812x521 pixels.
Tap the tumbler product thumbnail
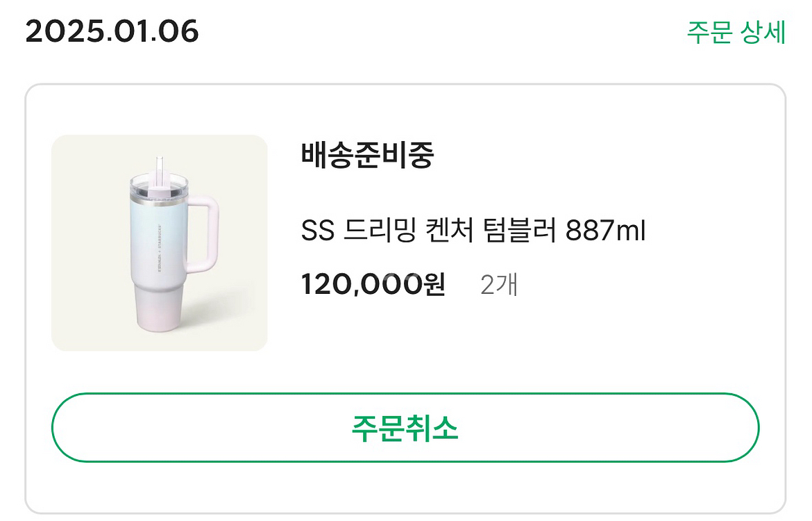coord(160,242)
